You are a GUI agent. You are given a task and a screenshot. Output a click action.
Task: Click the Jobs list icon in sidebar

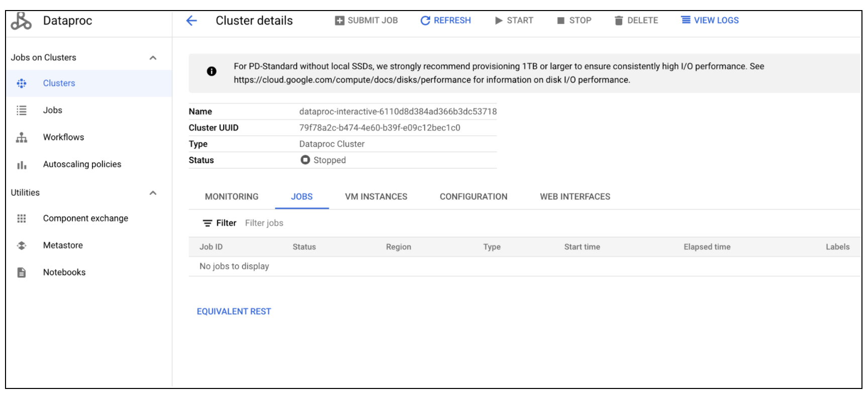click(x=22, y=111)
